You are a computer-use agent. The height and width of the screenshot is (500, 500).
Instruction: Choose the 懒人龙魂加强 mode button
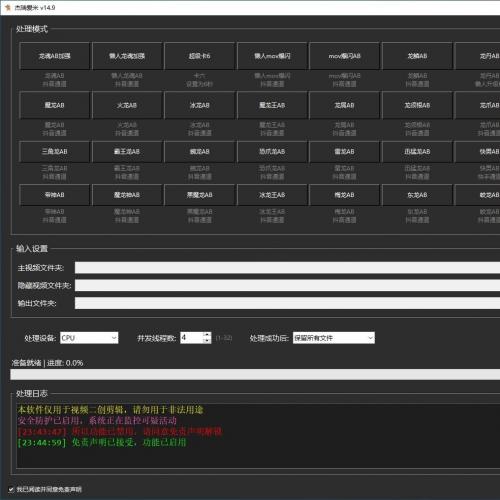point(127,56)
